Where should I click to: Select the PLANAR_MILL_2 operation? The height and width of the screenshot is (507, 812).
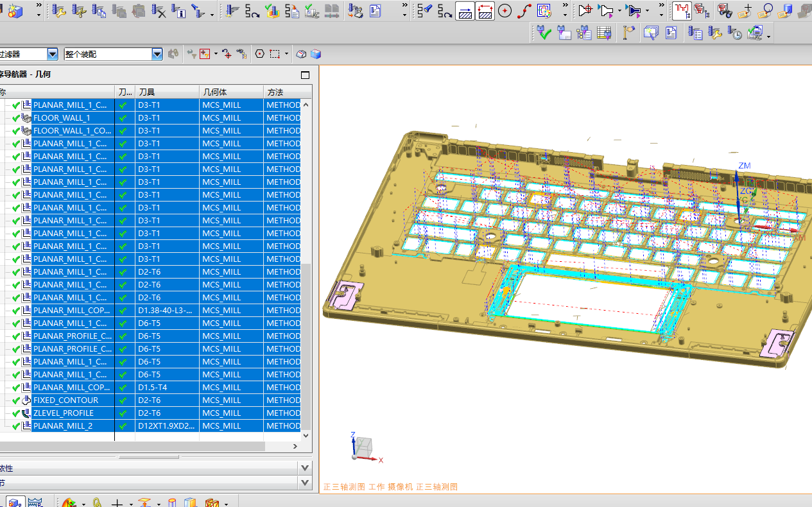(63, 425)
